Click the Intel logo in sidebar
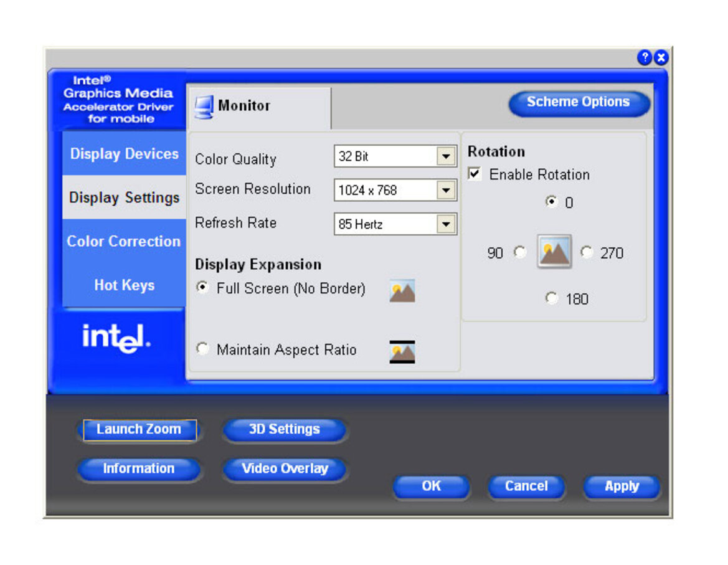This screenshot has height=565, width=728. (x=116, y=338)
